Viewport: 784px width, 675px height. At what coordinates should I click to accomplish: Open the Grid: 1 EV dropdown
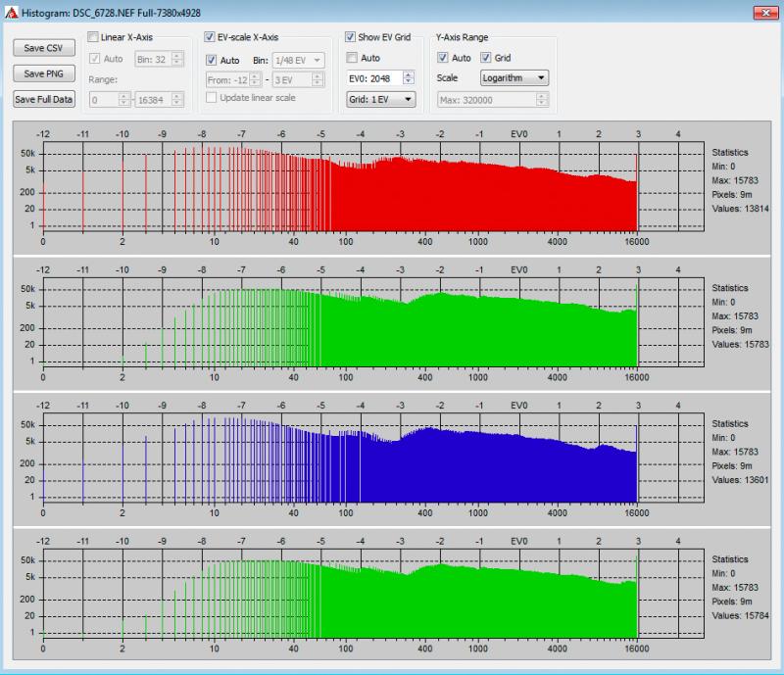coord(380,99)
